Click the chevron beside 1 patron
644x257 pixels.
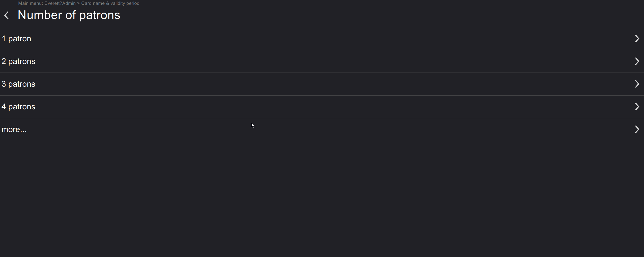pos(637,39)
